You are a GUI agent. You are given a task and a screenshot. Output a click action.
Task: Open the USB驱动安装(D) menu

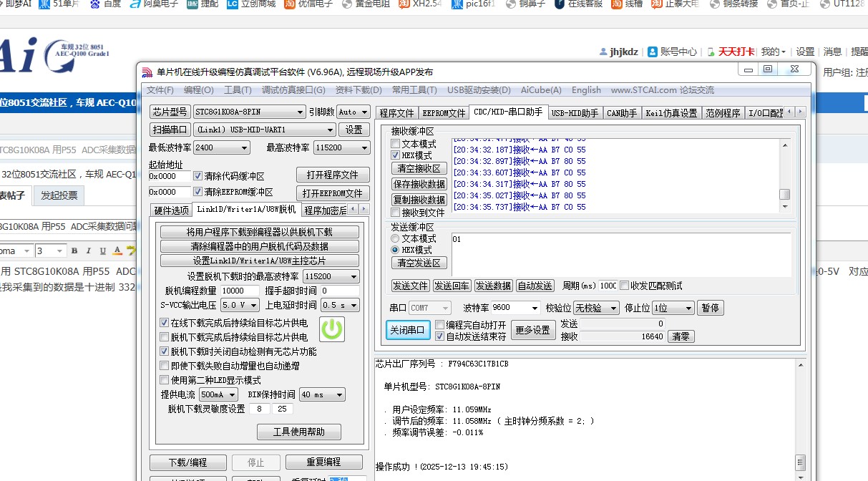click(x=477, y=90)
